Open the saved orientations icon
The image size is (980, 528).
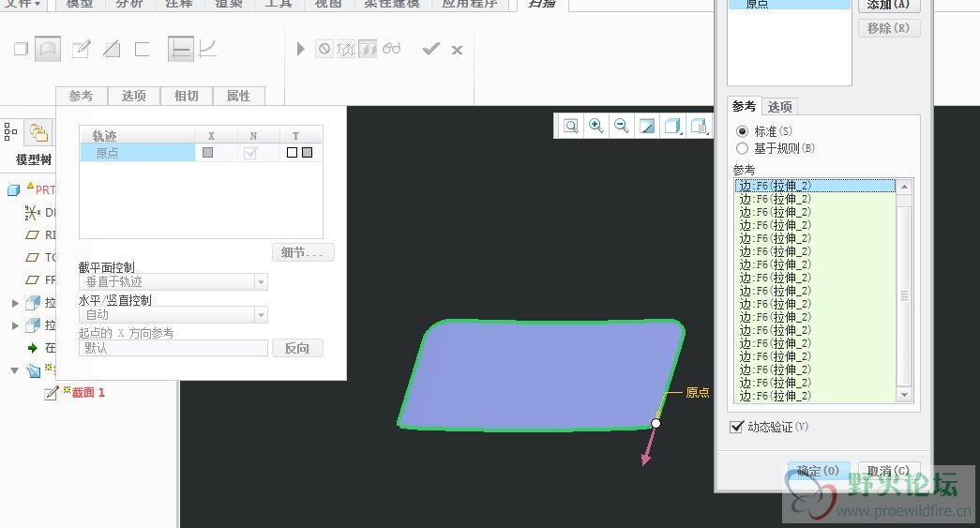(699, 127)
